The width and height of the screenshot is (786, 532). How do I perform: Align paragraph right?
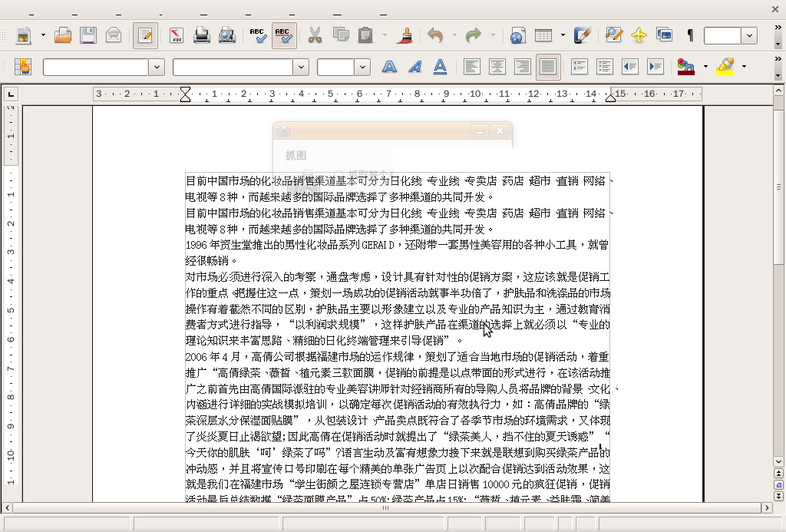click(x=523, y=67)
